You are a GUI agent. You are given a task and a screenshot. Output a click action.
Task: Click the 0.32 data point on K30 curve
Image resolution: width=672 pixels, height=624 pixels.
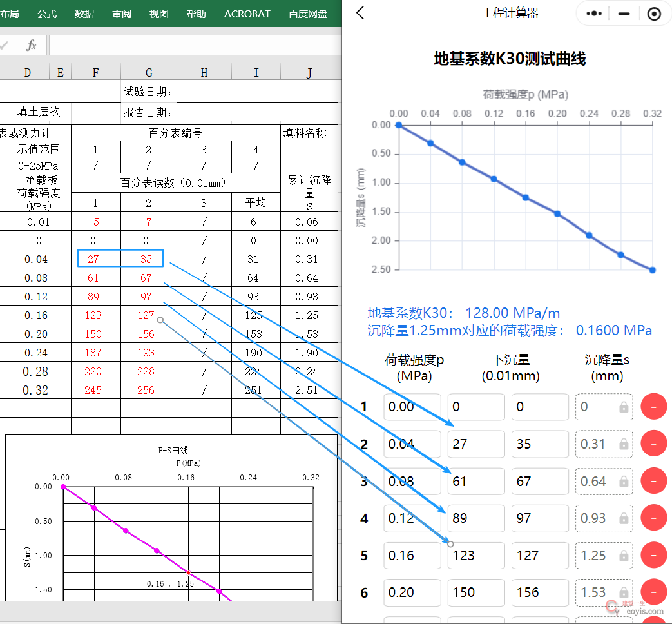click(x=652, y=270)
